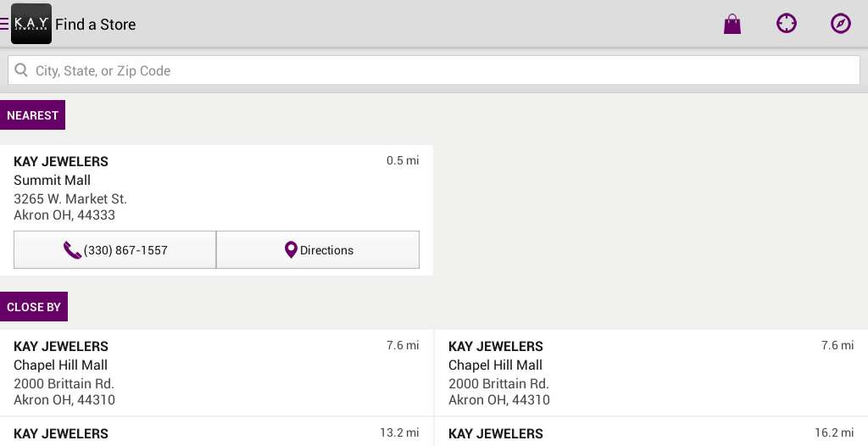Image resolution: width=868 pixels, height=446 pixels.
Task: Call (330) 867-1557
Action: point(115,250)
